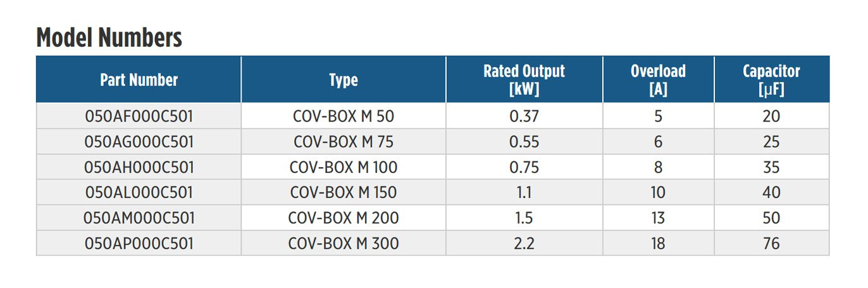
Task: Click part number 050AH000C501
Action: pos(139,167)
